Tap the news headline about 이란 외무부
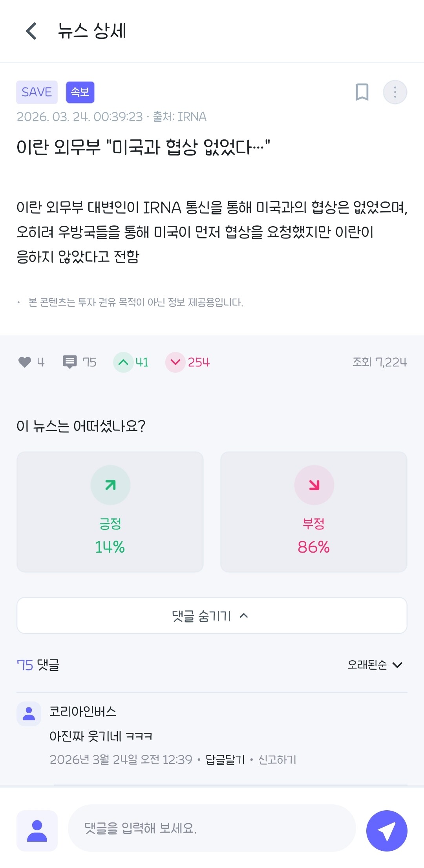424x868 pixels. [x=143, y=147]
